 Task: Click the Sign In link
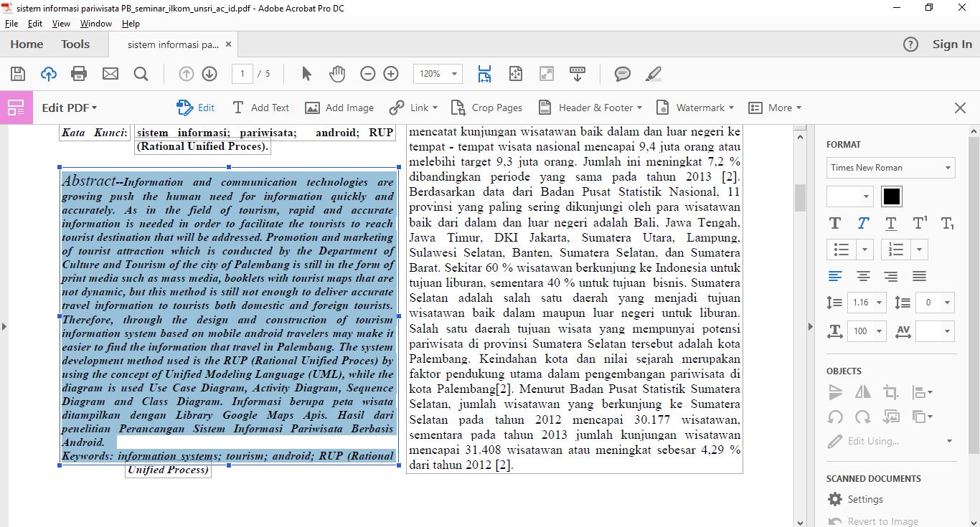pos(951,44)
